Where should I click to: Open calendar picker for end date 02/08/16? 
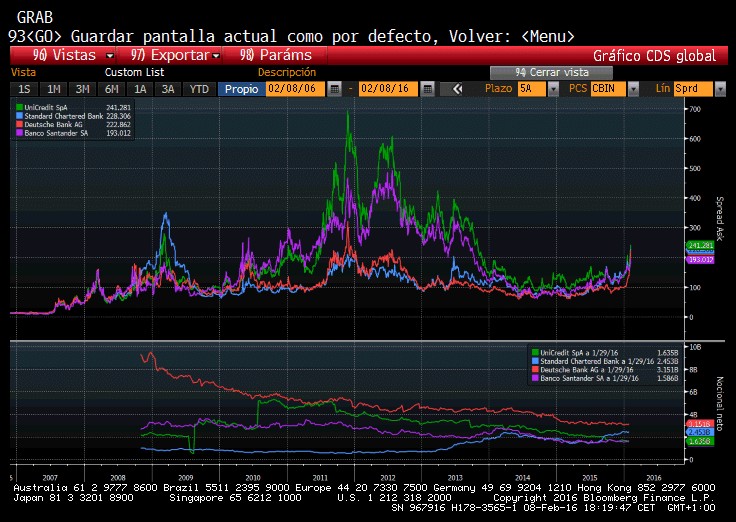tap(427, 89)
